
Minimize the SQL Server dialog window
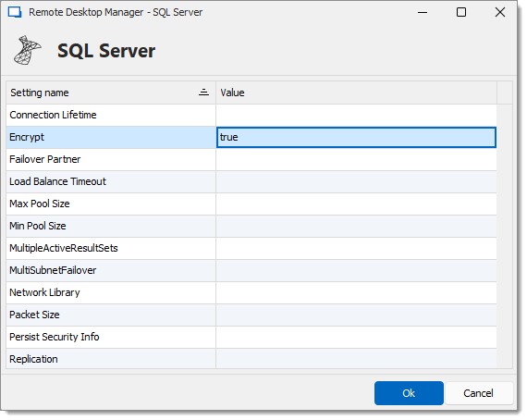pyautogui.click(x=423, y=12)
